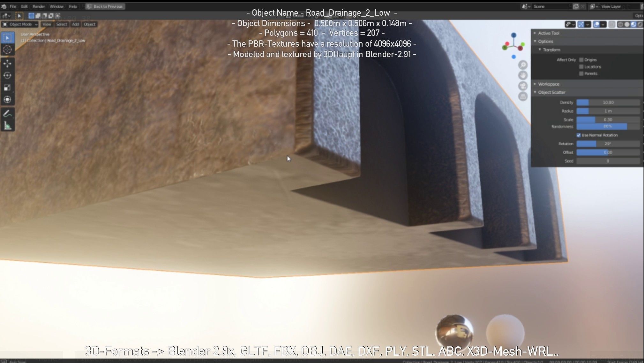The width and height of the screenshot is (644, 363).
Task: Switch perspective/orthographic grid icon
Action: tap(523, 96)
